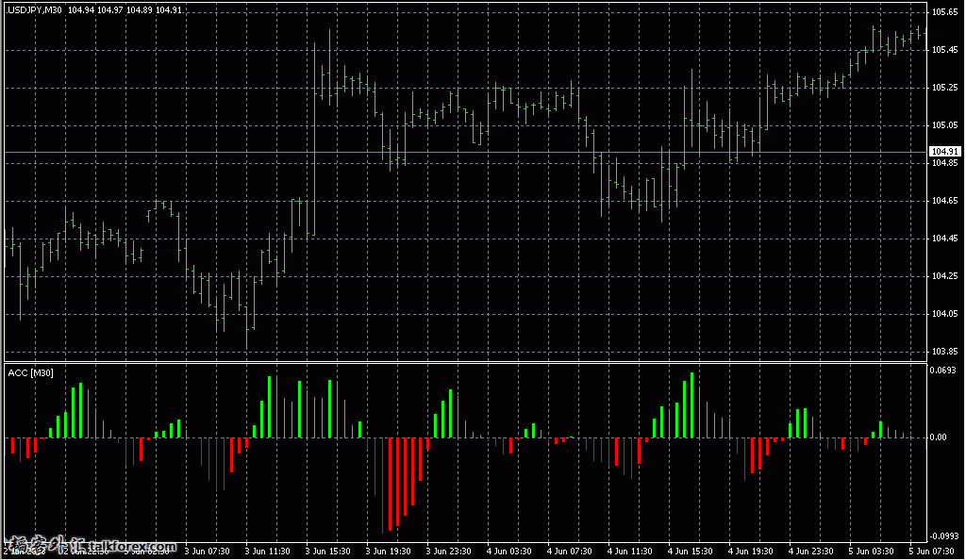Click the 105.25 price axis label
This screenshot has width=966, height=560.
point(944,88)
